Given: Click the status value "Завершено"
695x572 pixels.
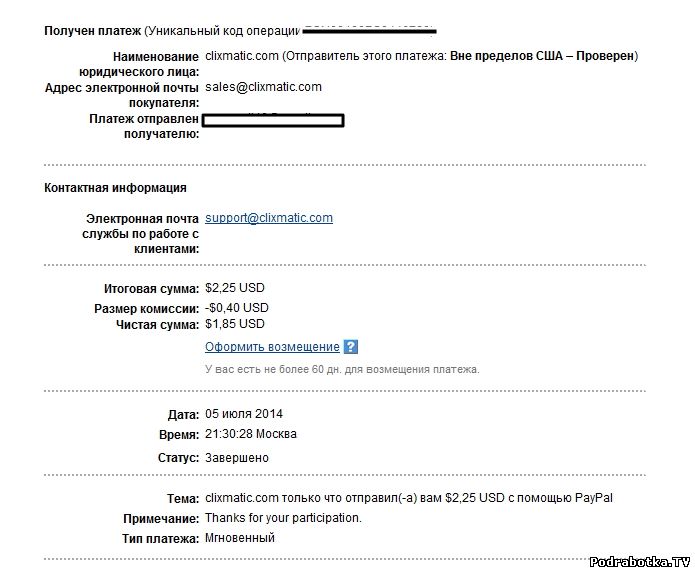Looking at the screenshot, I should coord(236,458).
